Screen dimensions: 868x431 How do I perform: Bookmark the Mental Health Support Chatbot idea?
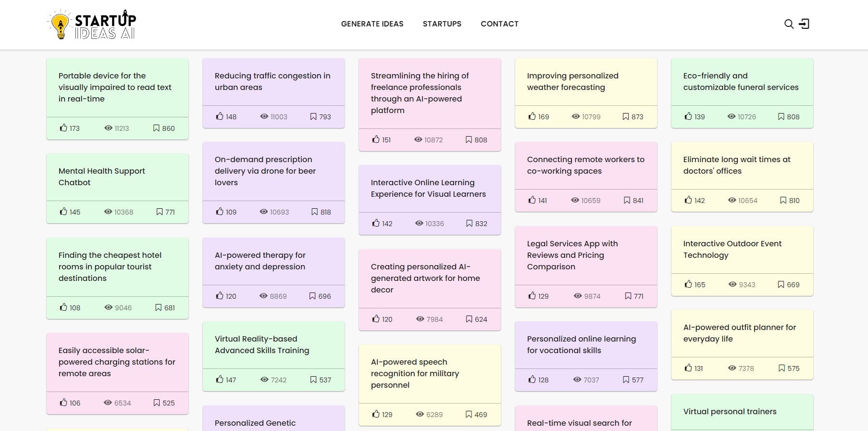click(160, 212)
